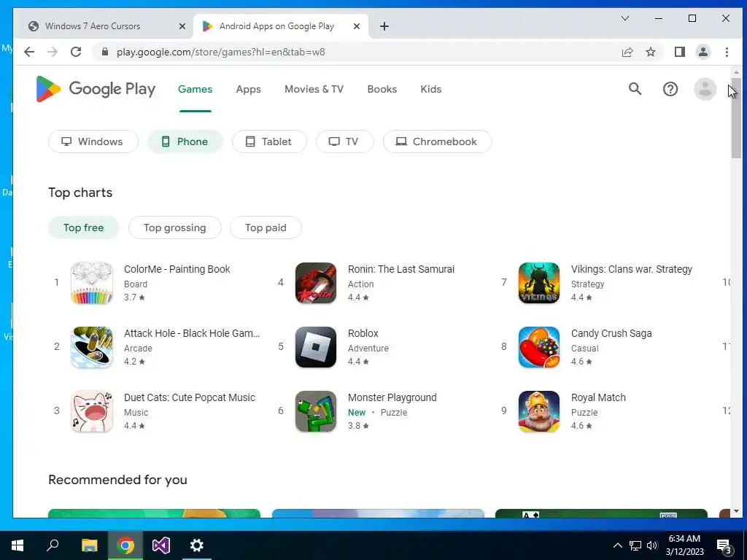Go to the Apps section

tap(248, 89)
